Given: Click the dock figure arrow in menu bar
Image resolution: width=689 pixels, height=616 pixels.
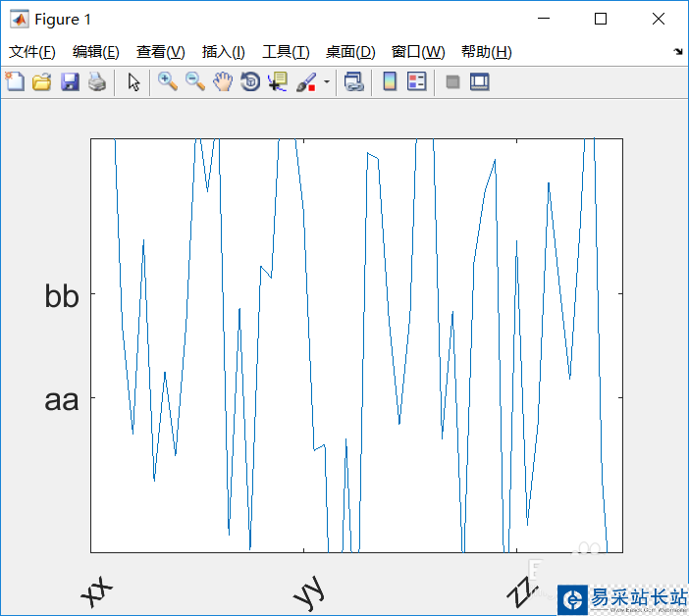Looking at the screenshot, I should (678, 51).
